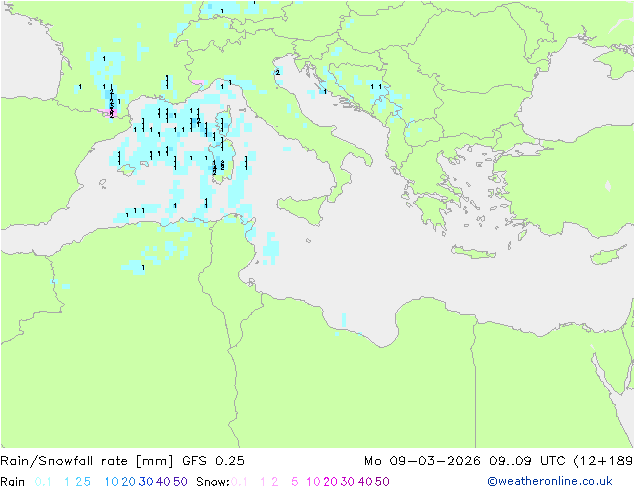
Task: Select the Snow 50 legend color value
Action: 383,482
